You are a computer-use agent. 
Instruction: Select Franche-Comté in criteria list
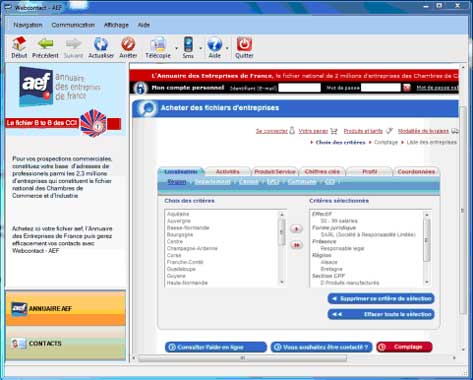click(x=185, y=262)
